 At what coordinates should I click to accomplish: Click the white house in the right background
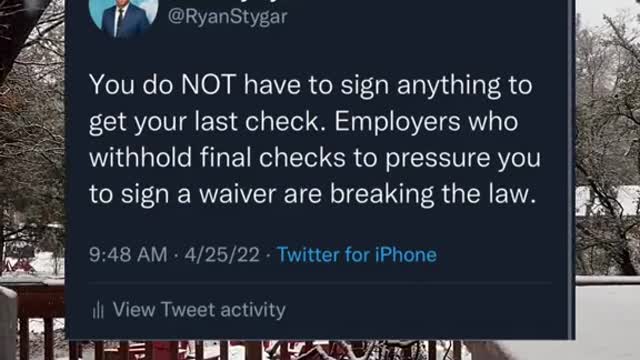coord(608,200)
